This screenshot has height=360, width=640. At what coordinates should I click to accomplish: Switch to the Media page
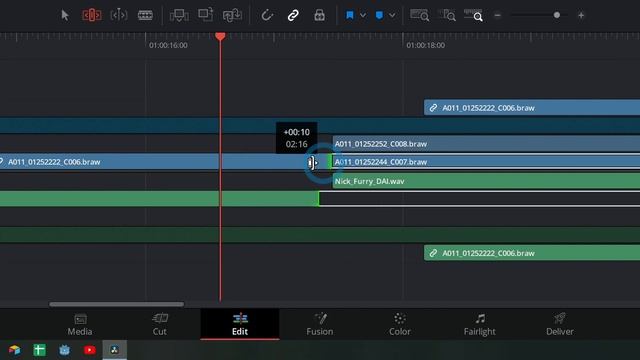[80, 324]
